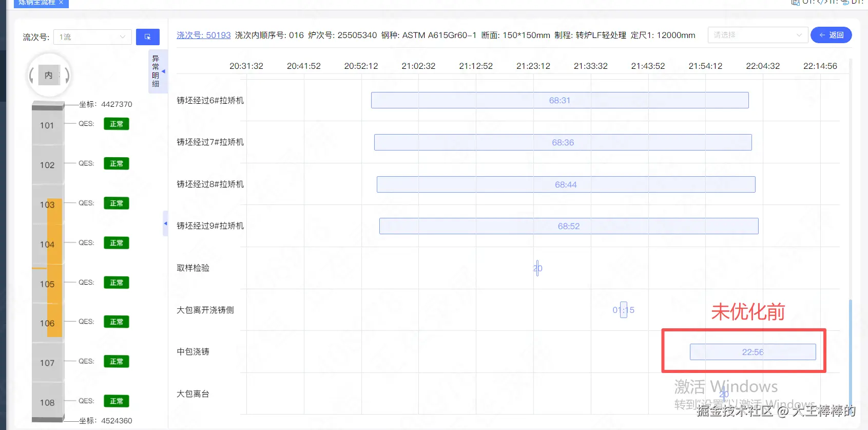Viewport: 868px width, 430px height.
Task: Click the 68:31 bar for 6#拉矫机
Action: 560,100
